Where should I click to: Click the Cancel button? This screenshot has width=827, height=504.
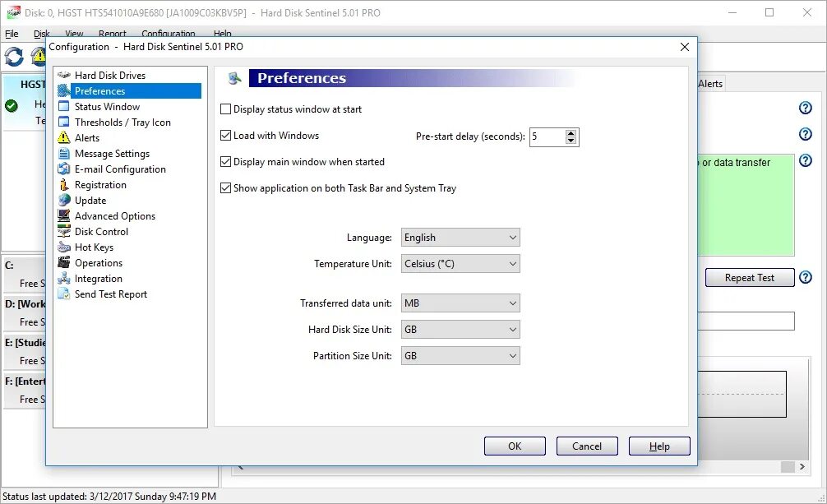[587, 446]
